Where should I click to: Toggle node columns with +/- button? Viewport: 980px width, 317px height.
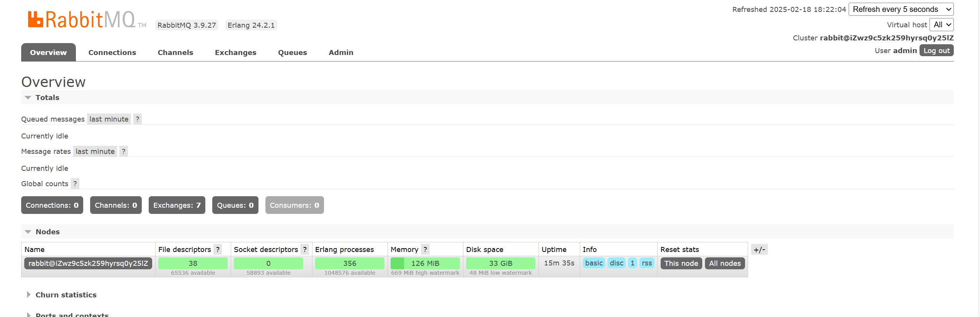click(x=759, y=250)
